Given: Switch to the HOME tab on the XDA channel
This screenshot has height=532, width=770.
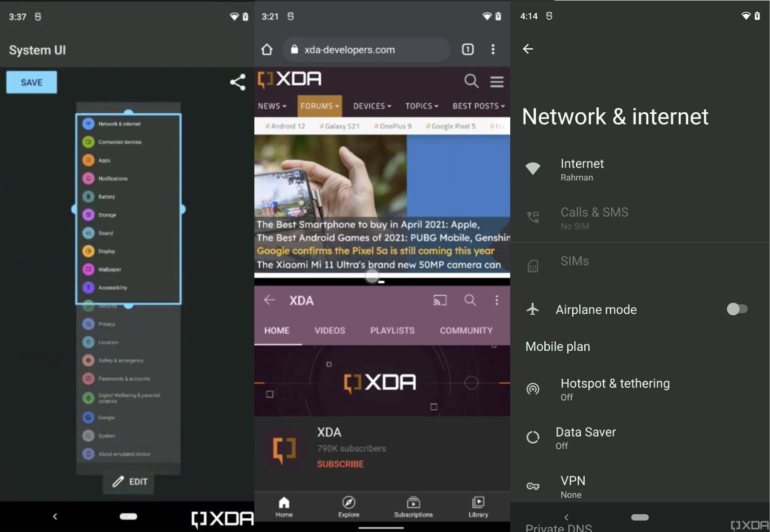Looking at the screenshot, I should coord(277,331).
